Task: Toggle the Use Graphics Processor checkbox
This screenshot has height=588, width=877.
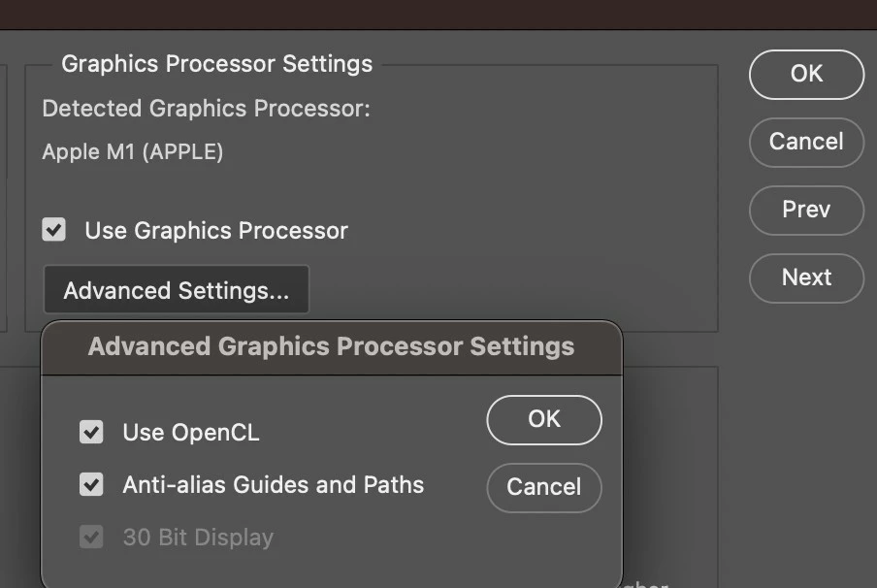Action: (x=54, y=231)
